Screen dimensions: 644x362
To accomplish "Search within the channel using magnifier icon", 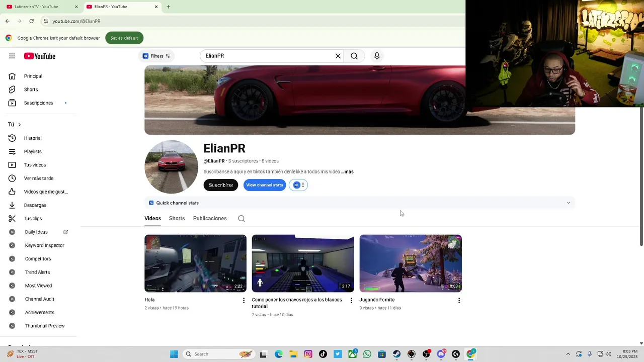I will [242, 218].
